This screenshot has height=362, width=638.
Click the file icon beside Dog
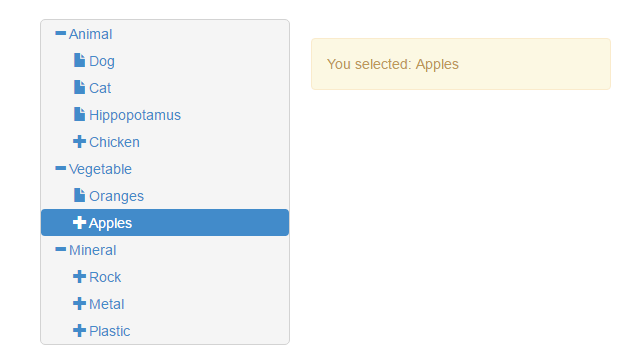coord(79,60)
